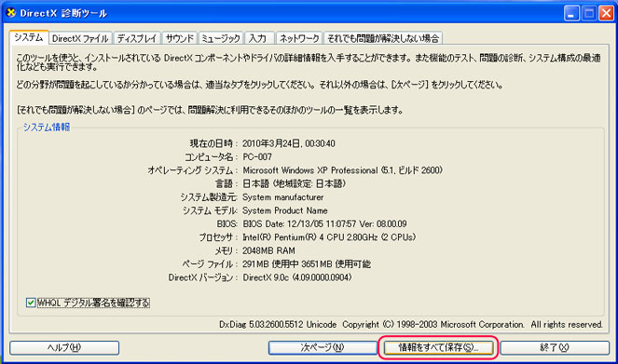Click the システム製造元 label
The image size is (618, 364).
coord(209,197)
